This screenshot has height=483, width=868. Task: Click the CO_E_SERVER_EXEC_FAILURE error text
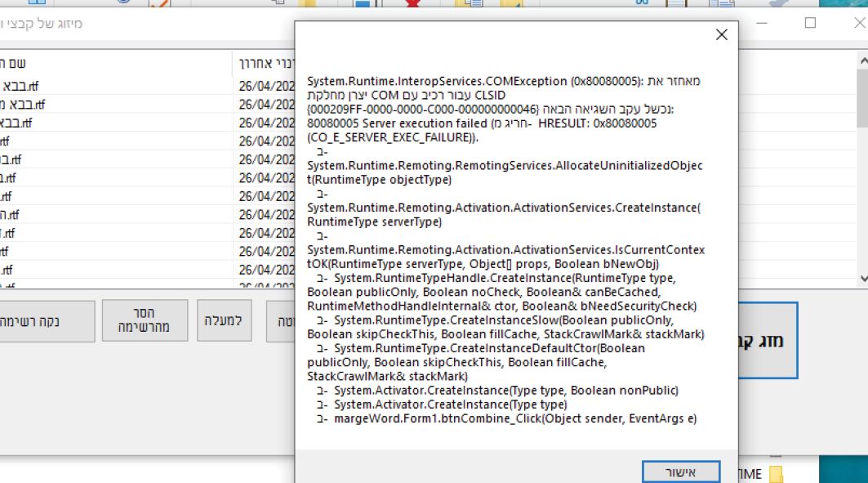393,137
